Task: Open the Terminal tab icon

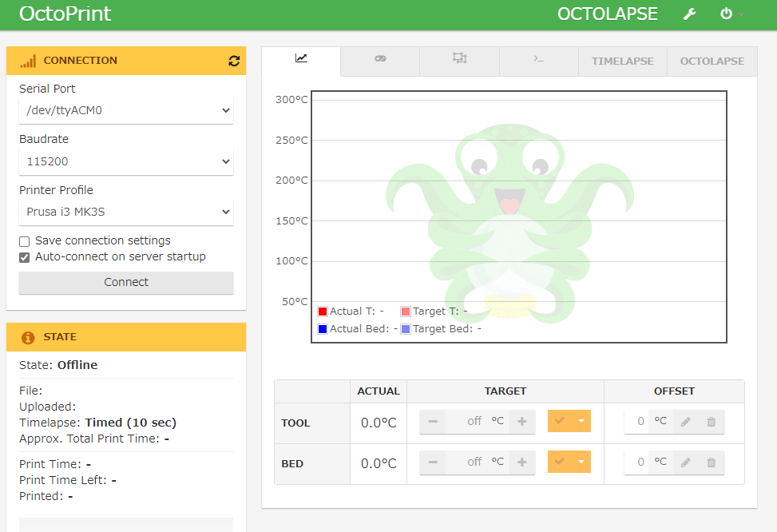Action: (x=539, y=58)
